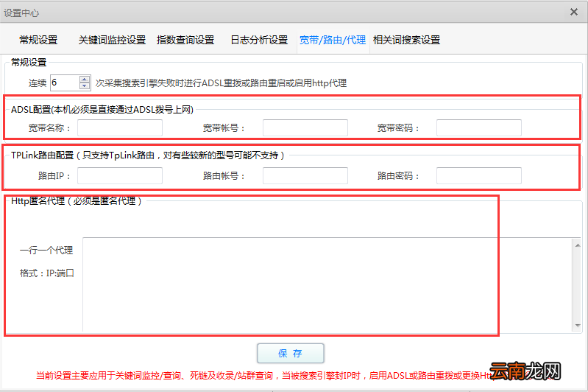Click the proxy list scrollbar down arrow
Screen dimensions: 588x392
click(578, 326)
